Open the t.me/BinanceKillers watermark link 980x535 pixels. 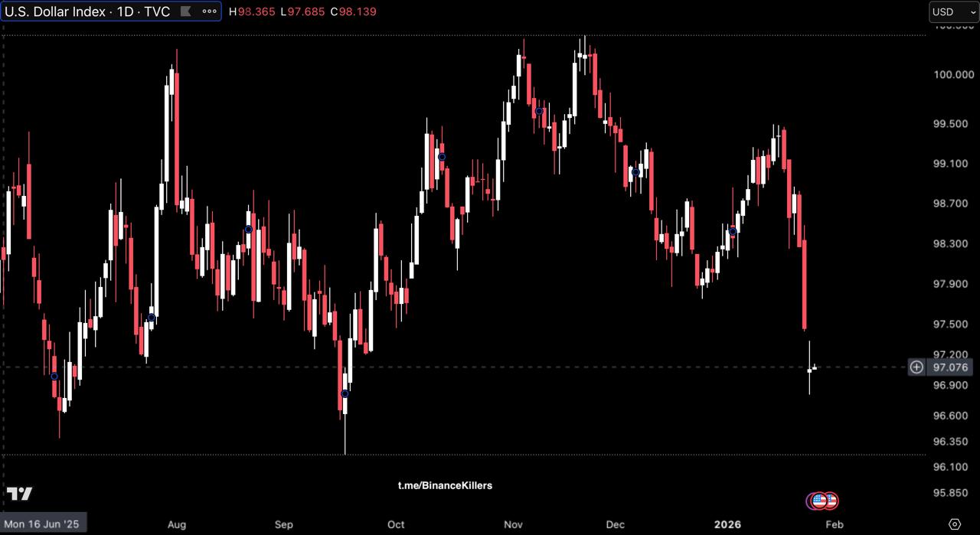[445, 485]
